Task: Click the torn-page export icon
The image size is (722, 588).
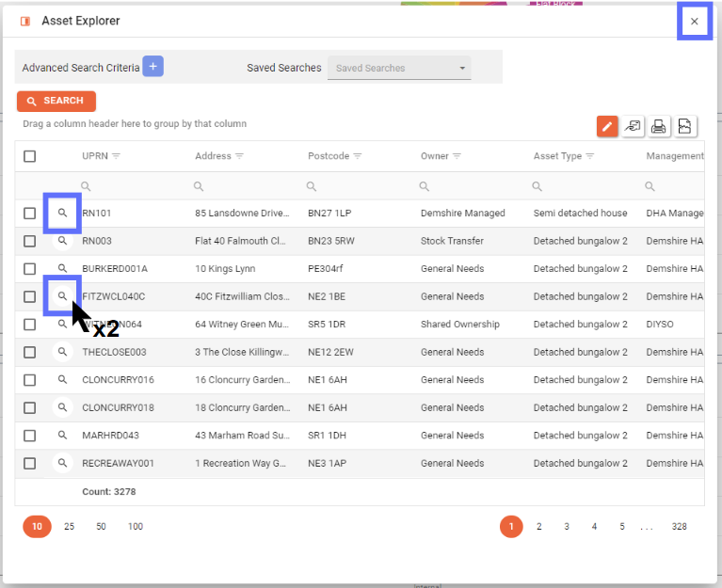Action: click(x=685, y=126)
